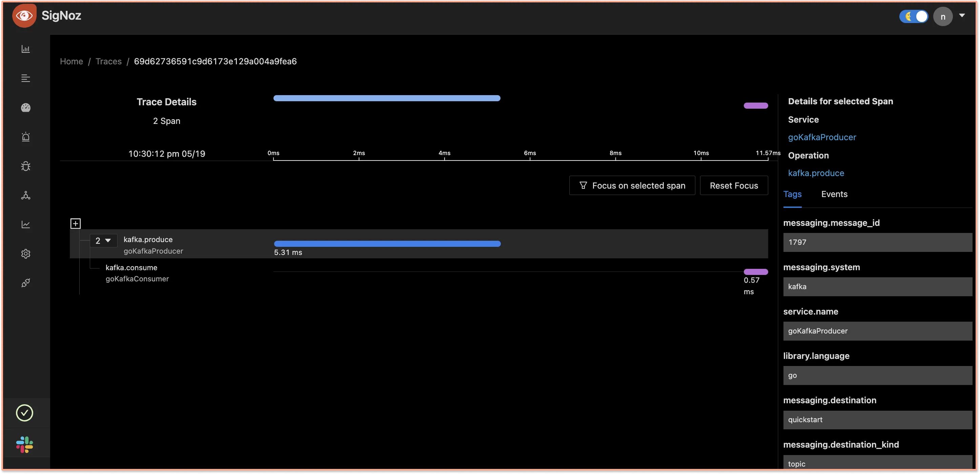Open the Settings gear icon in sidebar
Viewport: 980px width, 474px height.
tap(25, 254)
